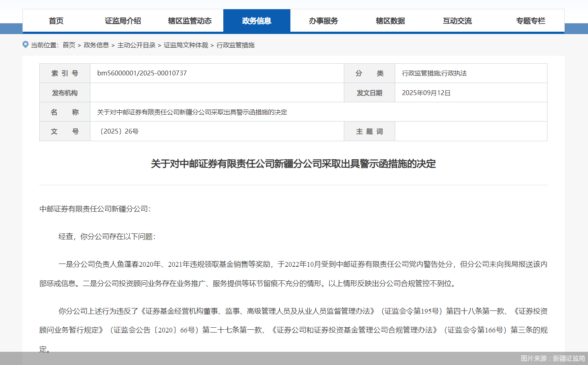Open the 辖区数据 navigation tab
The image size is (588, 365).
(x=390, y=21)
